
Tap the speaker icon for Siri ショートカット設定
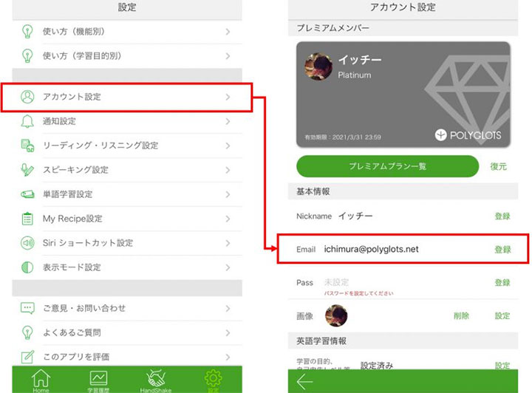27,243
